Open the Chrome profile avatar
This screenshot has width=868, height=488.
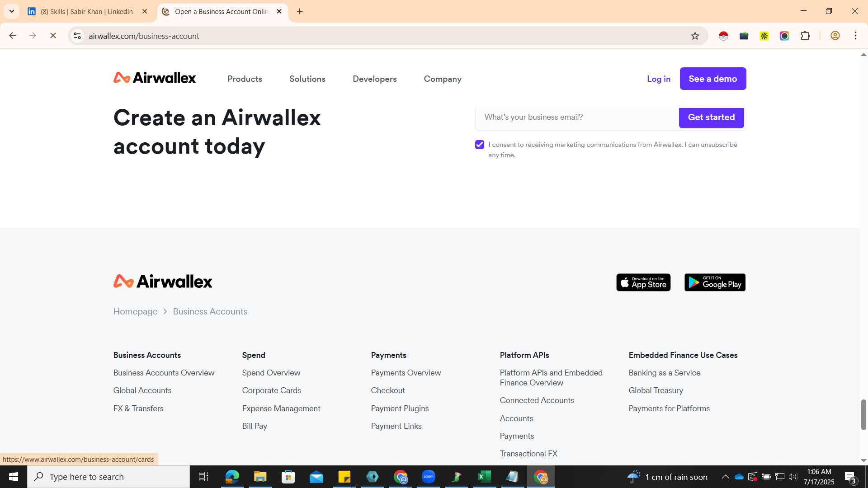[835, 36]
